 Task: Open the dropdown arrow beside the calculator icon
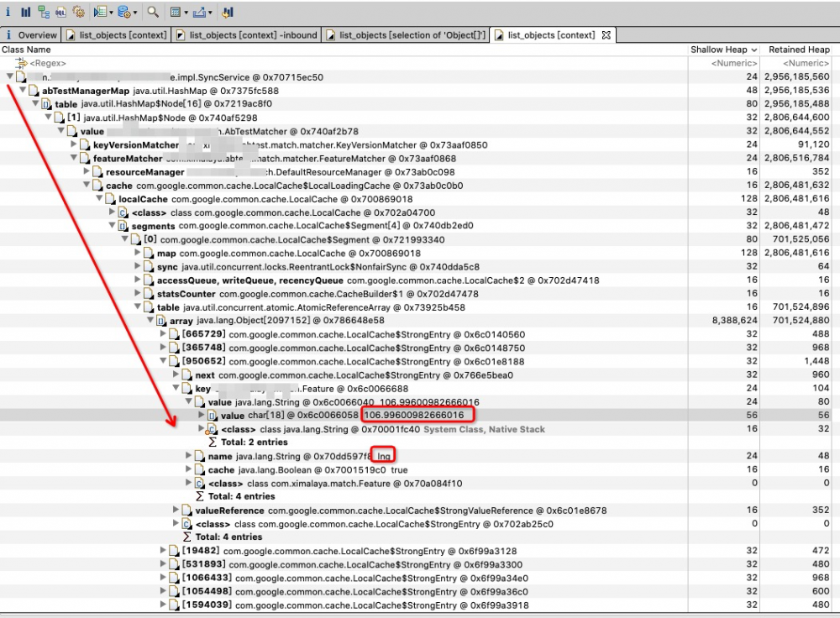(186, 13)
